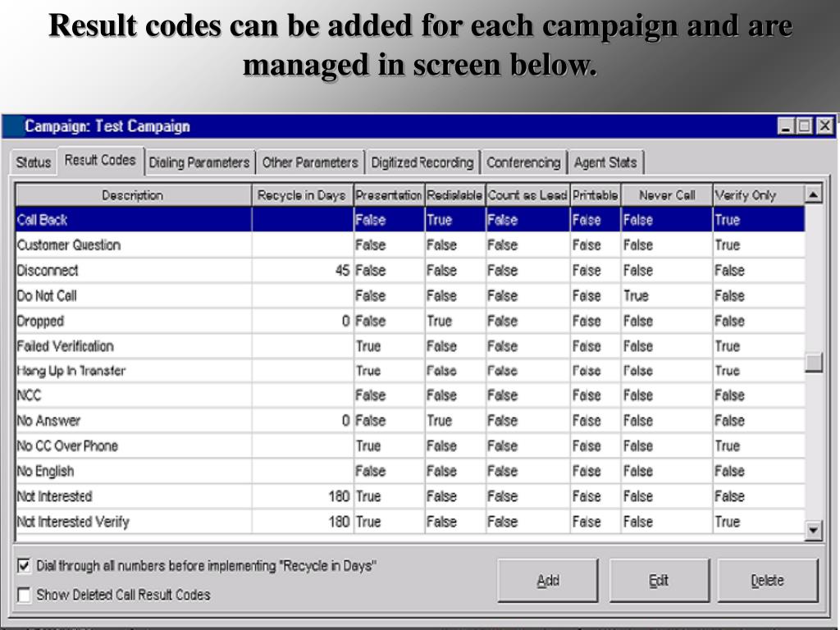Open the Dialing Parameters tab
840x630 pixels.
(x=199, y=162)
